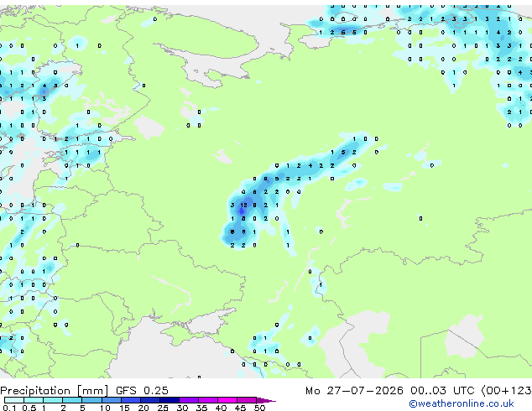Image resolution: width=532 pixels, height=411 pixels.
Task: Select the legend swatch between 1 and 2
Action: [x=53, y=400]
